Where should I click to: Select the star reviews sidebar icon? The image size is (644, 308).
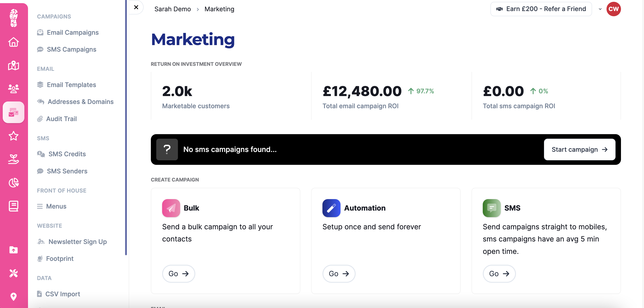point(14,136)
